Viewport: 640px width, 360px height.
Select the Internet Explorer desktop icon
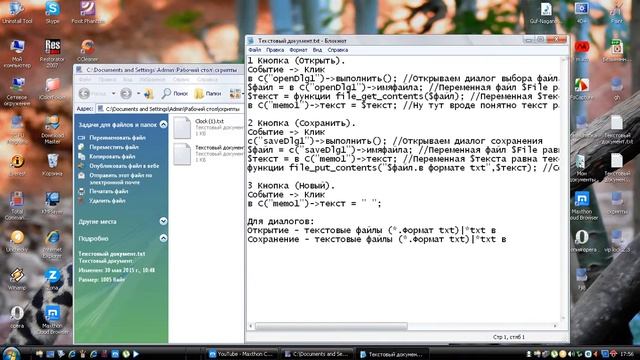click(x=52, y=244)
